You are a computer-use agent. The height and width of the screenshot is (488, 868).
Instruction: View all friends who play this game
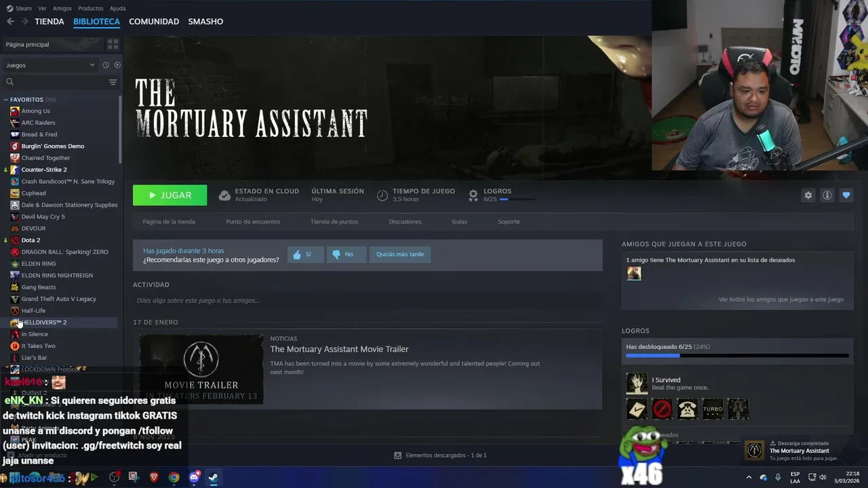pyautogui.click(x=781, y=300)
